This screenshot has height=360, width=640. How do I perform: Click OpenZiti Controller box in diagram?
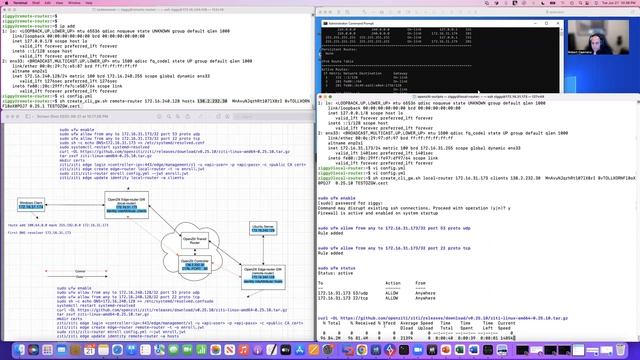coord(195,264)
